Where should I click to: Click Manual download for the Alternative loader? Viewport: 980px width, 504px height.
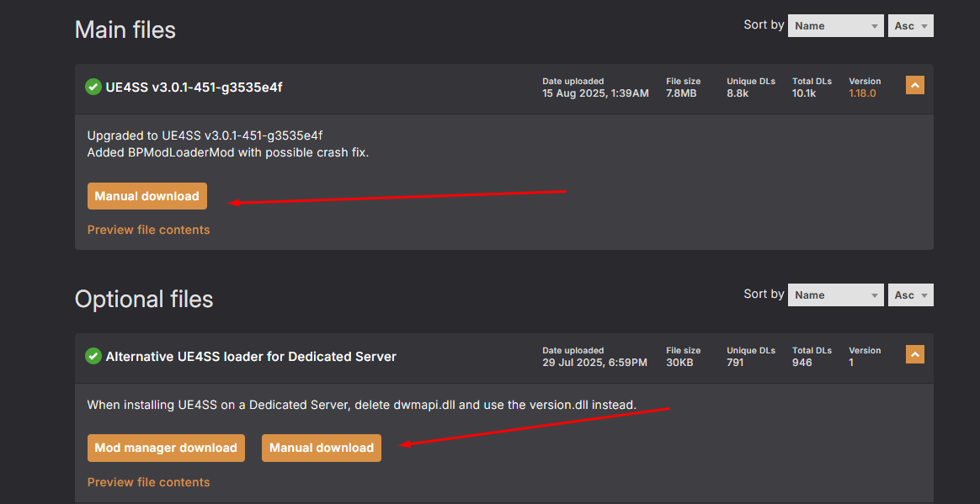click(x=322, y=448)
